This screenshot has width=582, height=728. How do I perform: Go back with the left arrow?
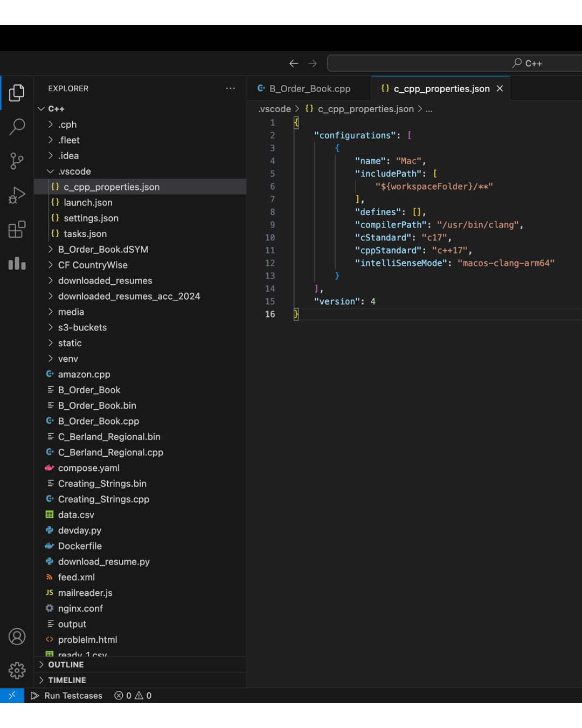click(294, 63)
